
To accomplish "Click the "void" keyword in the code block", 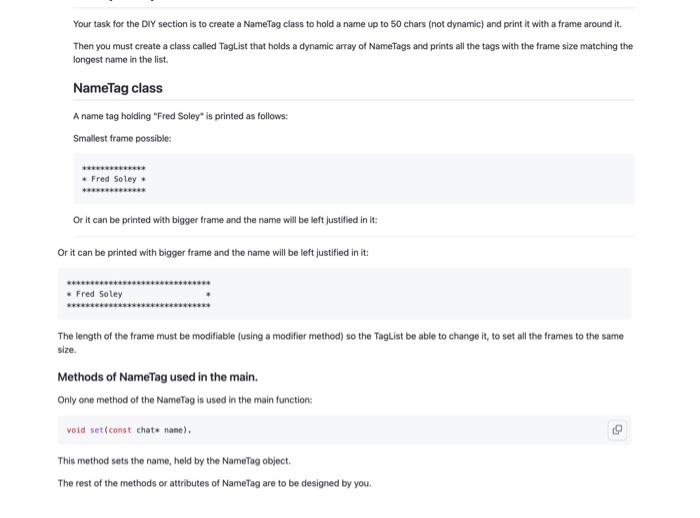I will point(76,430).
